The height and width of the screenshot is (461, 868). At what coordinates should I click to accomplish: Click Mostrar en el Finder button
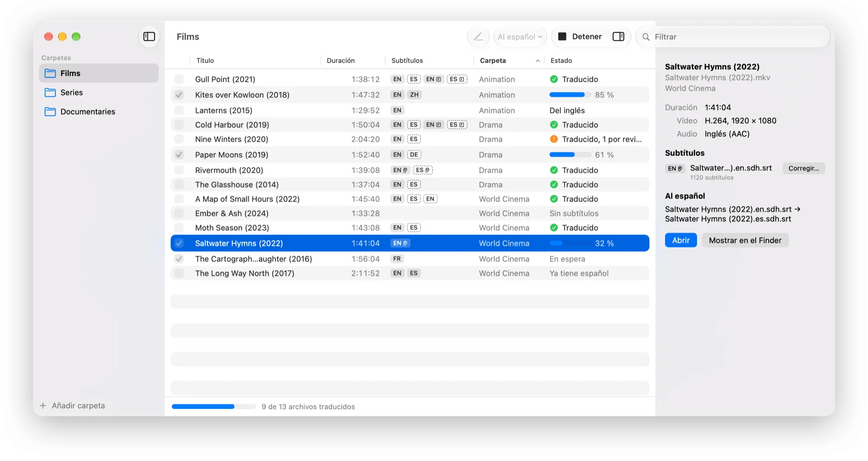point(745,240)
